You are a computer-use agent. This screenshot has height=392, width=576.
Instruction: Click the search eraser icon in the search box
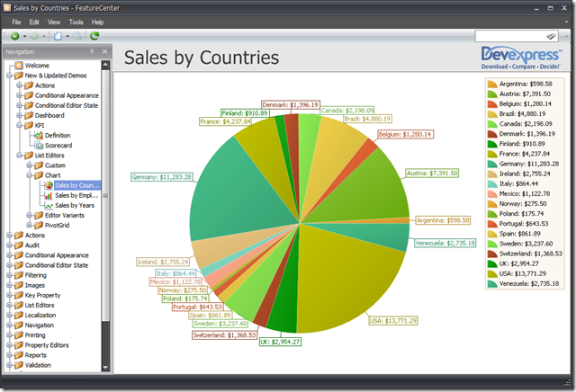point(551,36)
